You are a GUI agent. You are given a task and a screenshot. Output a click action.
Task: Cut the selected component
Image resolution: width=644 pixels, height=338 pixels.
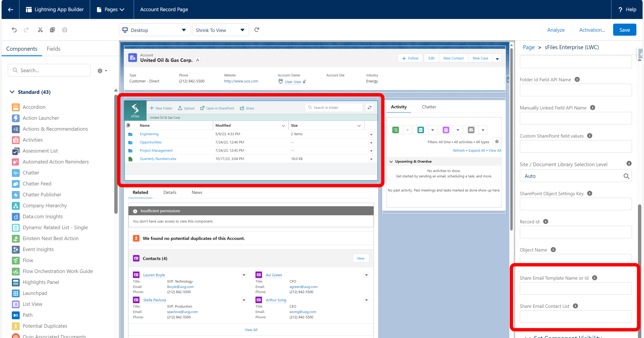pos(40,30)
